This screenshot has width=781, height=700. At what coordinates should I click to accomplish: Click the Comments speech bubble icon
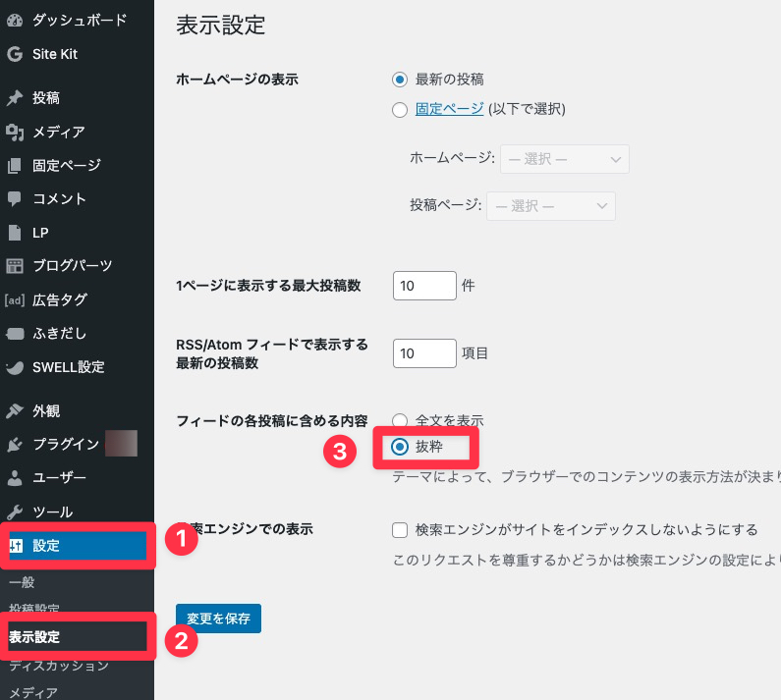(15, 198)
